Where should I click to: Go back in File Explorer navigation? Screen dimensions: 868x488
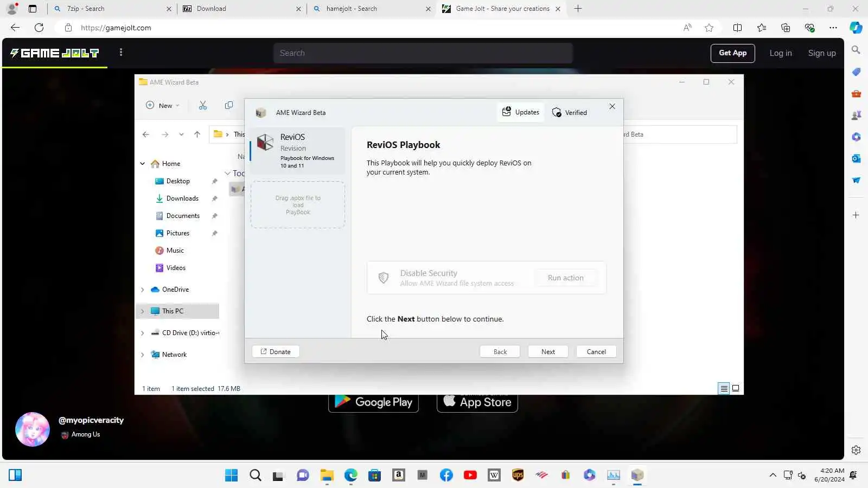(146, 134)
